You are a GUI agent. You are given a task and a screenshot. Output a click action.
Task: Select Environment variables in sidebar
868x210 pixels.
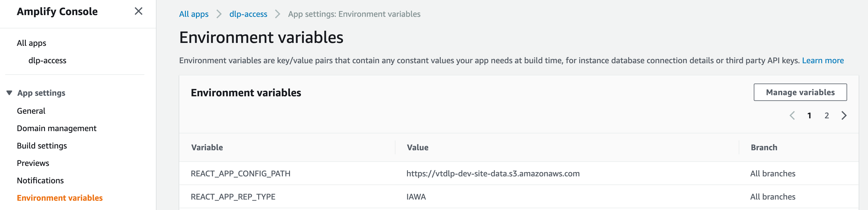click(60, 198)
